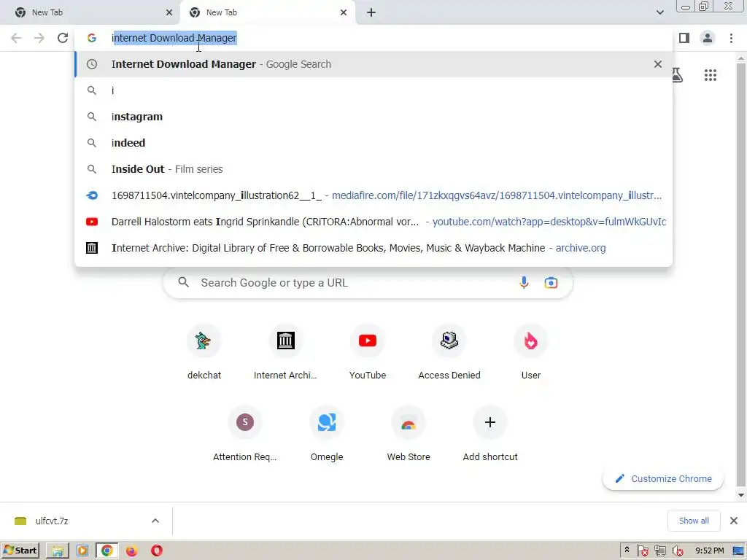Click Chrome icon in taskbar
This screenshot has height=560, width=747.
click(x=107, y=551)
